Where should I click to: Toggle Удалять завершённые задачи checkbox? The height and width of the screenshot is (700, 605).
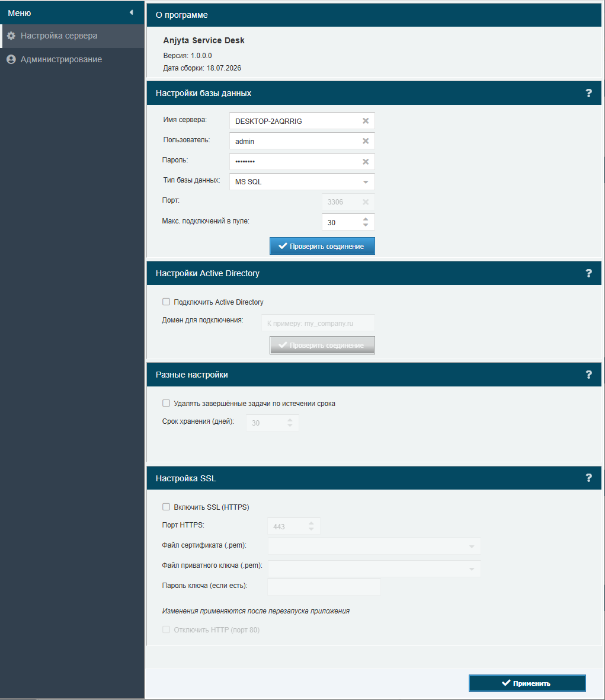(166, 403)
